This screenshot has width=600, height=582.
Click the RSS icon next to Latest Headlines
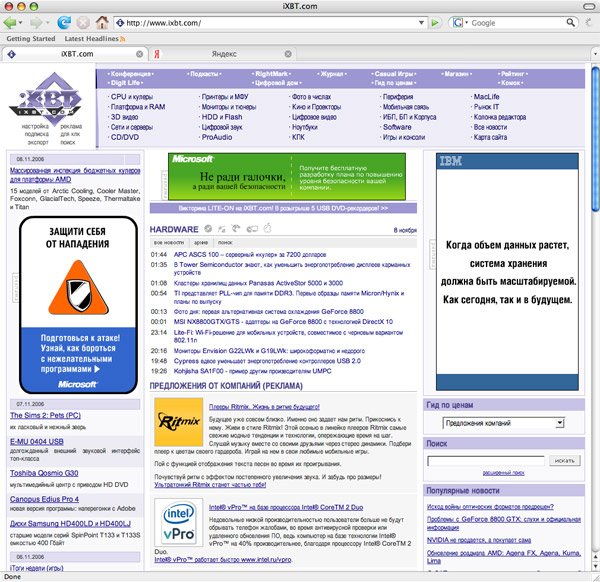pyautogui.click(x=122, y=39)
